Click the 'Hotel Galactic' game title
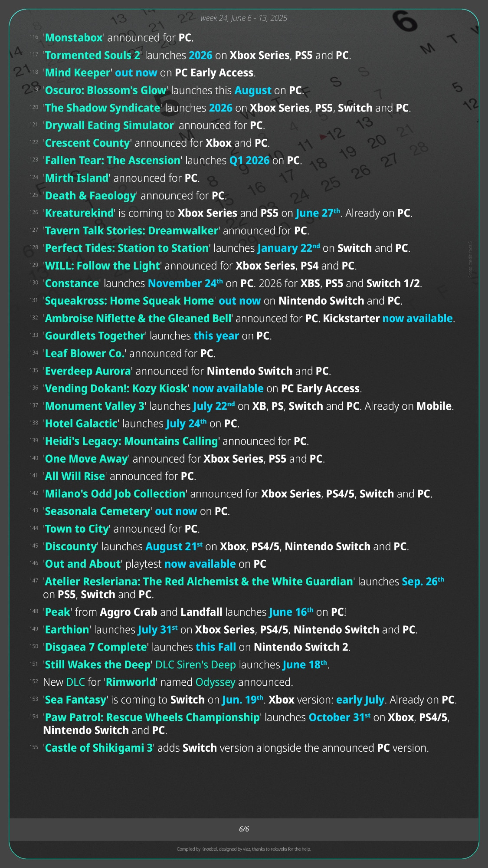 [81, 423]
